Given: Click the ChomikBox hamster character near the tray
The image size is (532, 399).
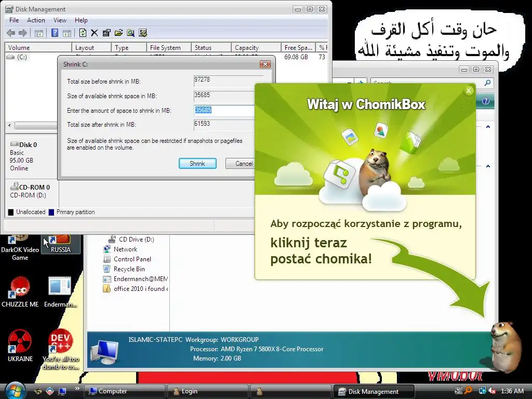Looking at the screenshot, I should pos(506,346).
